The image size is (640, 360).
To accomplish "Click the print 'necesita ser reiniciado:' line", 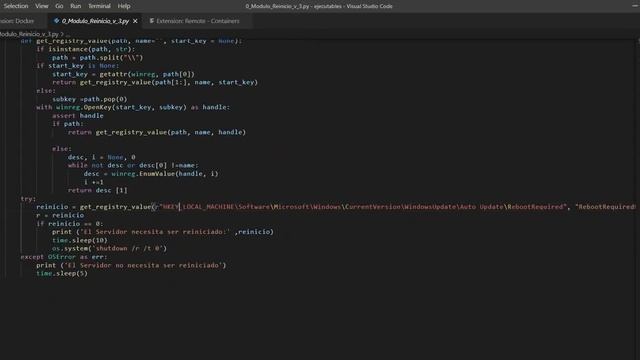I will pyautogui.click(x=163, y=232).
